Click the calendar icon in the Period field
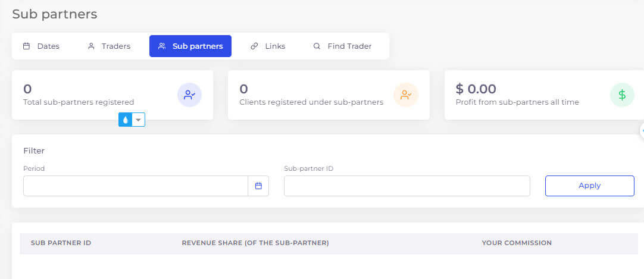The width and height of the screenshot is (644, 279). (258, 186)
